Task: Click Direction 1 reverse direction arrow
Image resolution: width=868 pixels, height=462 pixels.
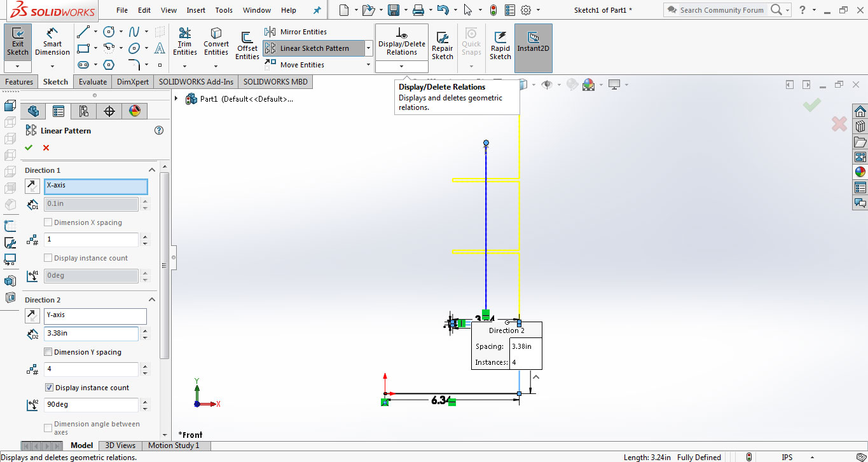Action: click(x=32, y=186)
